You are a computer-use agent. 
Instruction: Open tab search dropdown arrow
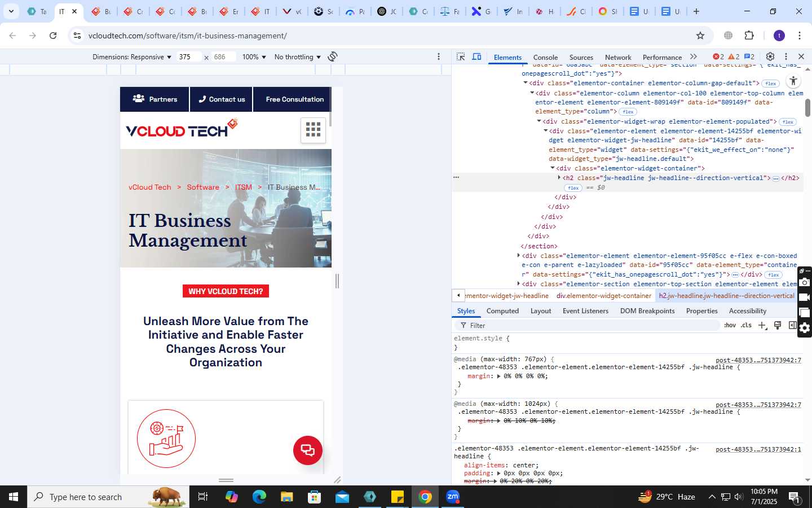click(x=11, y=11)
